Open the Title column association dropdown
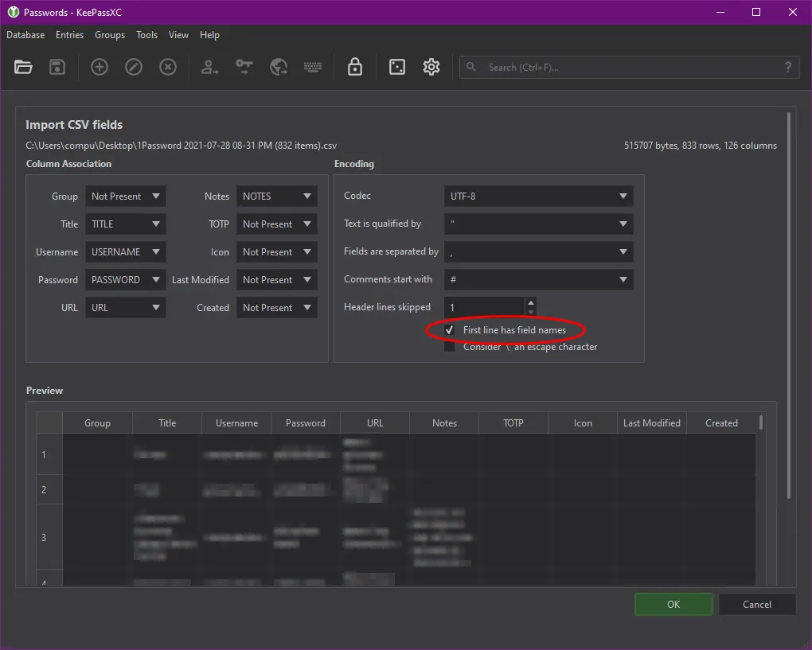812x650 pixels. (x=125, y=224)
